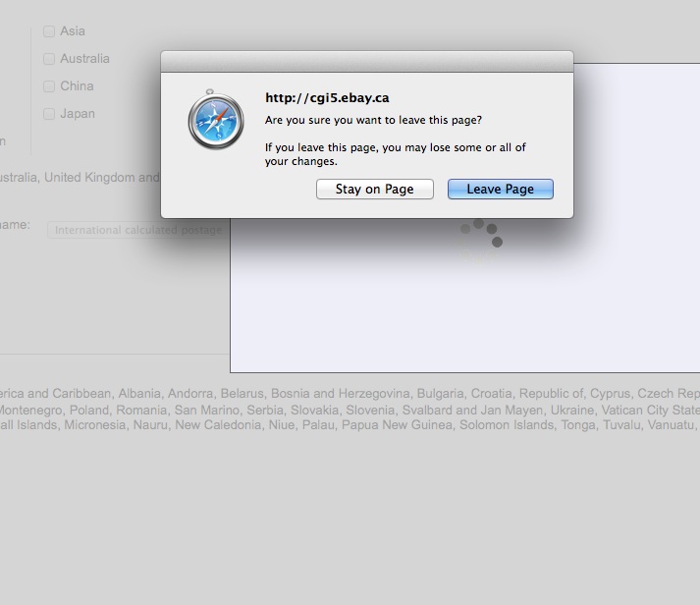Viewport: 700px width, 605px height.
Task: Click the Japan label text
Action: [x=78, y=114]
